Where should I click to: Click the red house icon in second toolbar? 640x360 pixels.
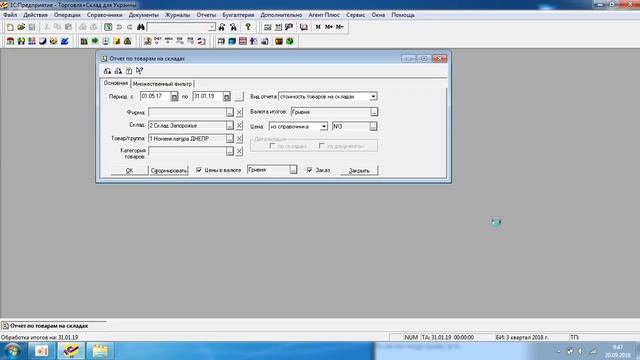[10, 41]
